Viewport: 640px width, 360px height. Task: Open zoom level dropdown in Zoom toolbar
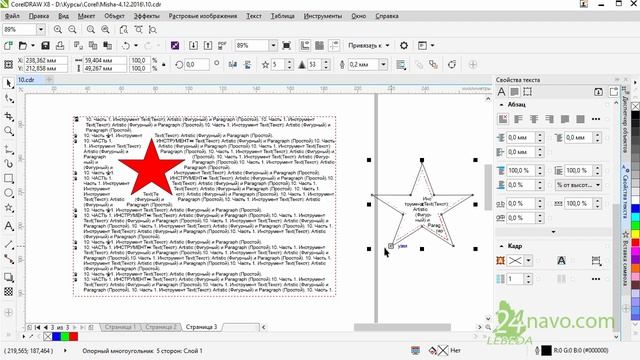pos(40,30)
